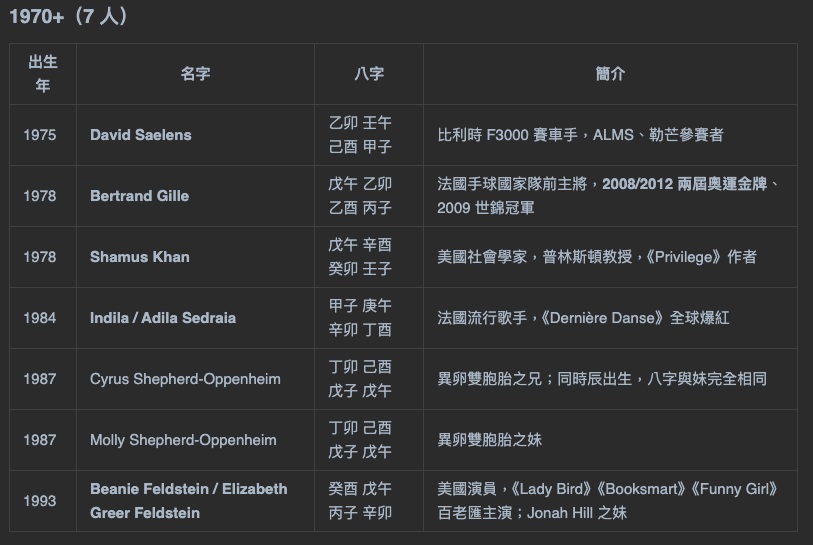Click the 1970+（7 人）section heading
Screen dimensions: 813x545
coord(70,17)
